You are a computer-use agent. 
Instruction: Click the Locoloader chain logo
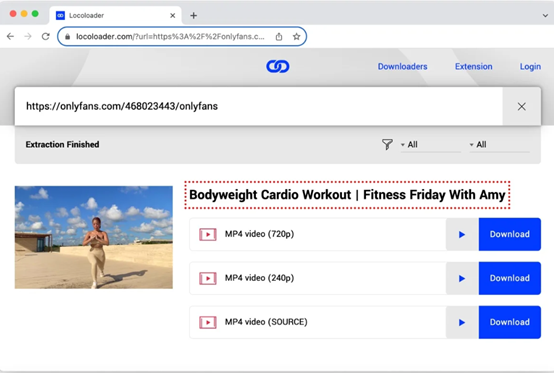point(278,66)
